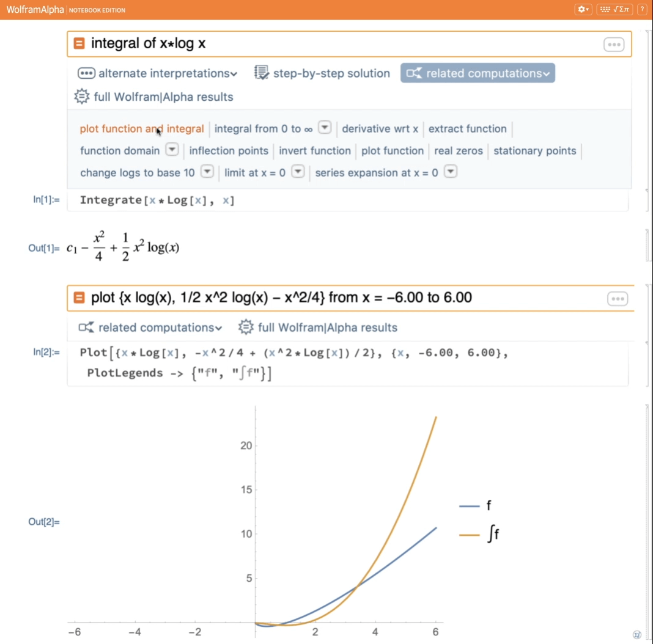653x644 pixels.
Task: Open the settings gear dropdown
Action: coord(583,9)
